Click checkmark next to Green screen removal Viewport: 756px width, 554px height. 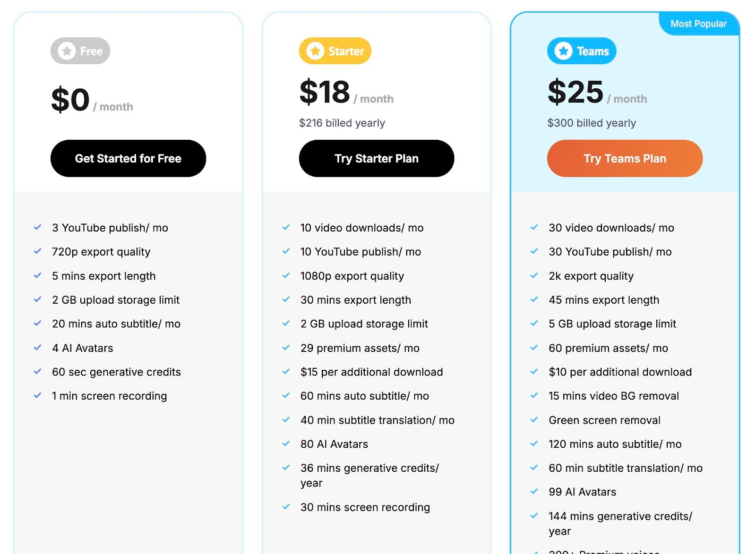point(534,419)
